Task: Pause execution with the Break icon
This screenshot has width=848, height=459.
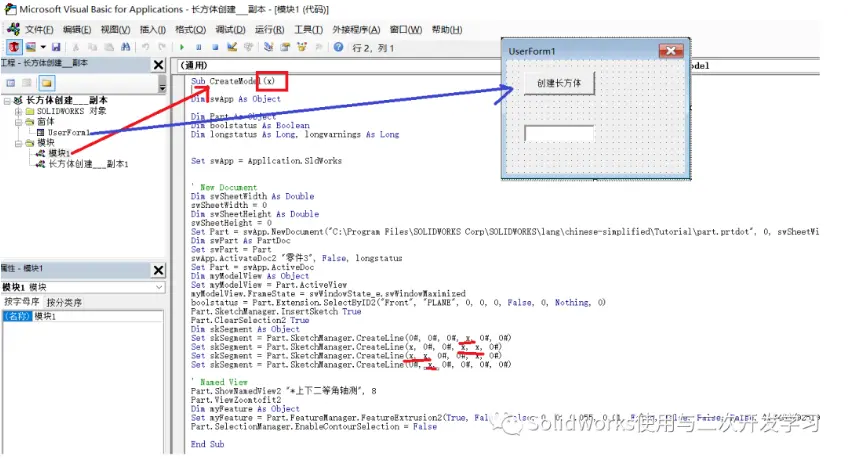Action: [198, 47]
